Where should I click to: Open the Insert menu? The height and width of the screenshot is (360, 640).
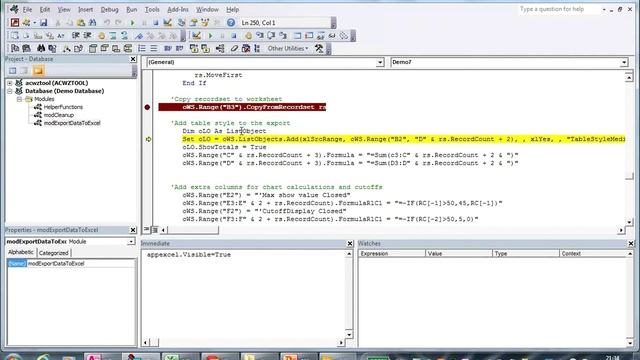tap(85, 9)
